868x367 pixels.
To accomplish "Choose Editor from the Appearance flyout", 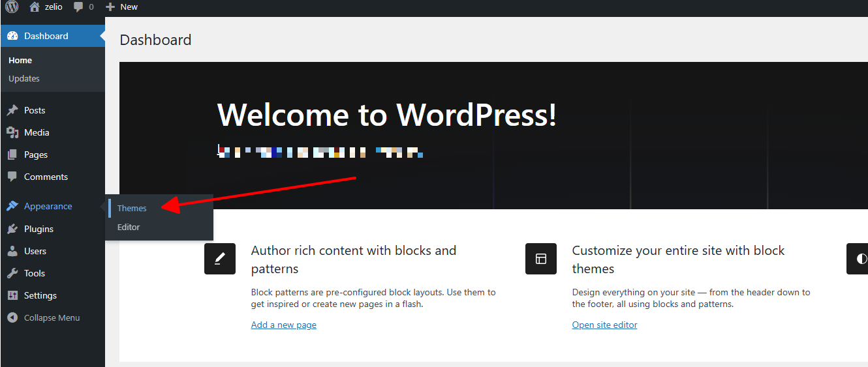I will [129, 227].
